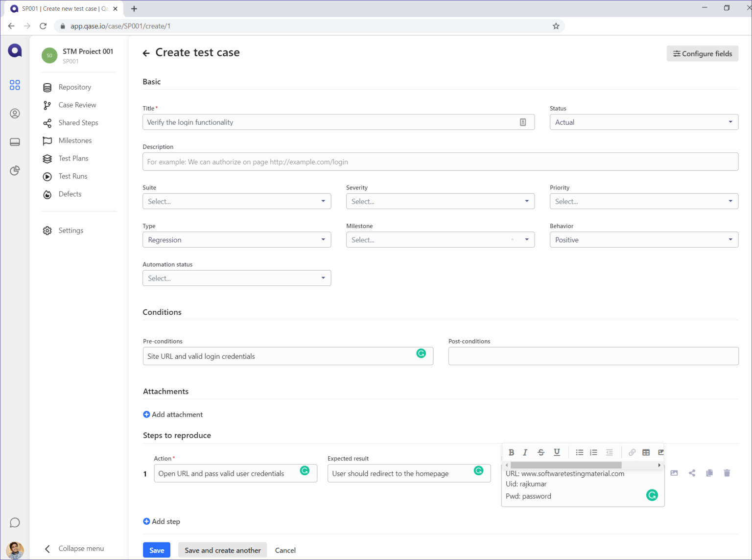Expand the Severity select dropdown

click(440, 201)
